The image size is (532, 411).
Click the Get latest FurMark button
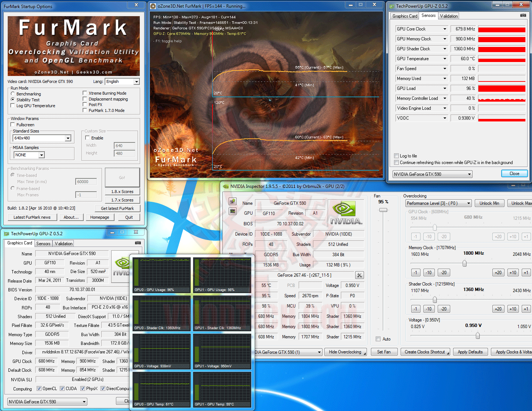click(x=117, y=208)
